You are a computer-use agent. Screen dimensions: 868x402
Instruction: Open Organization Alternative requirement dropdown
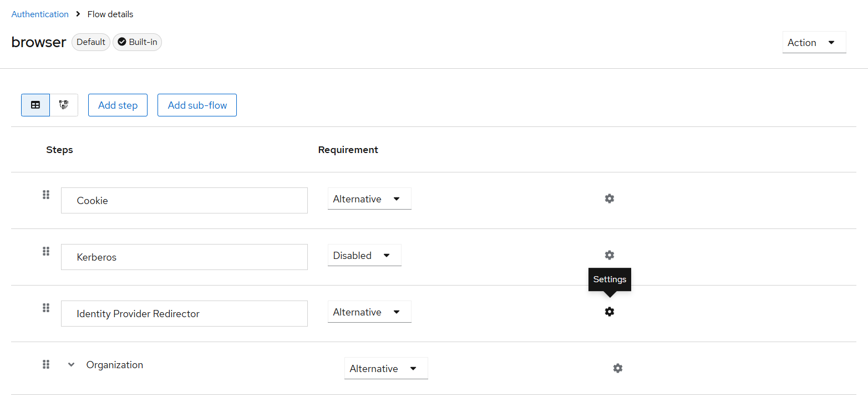point(386,368)
